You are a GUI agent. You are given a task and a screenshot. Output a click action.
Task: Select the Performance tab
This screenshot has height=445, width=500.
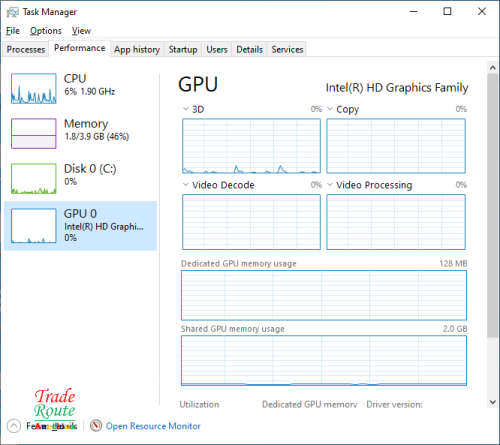[80, 48]
